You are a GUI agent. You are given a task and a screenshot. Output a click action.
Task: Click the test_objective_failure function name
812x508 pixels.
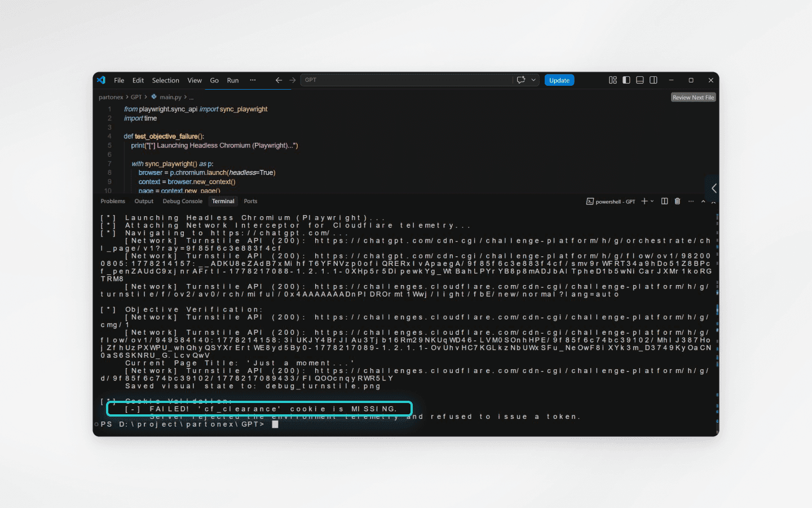[x=167, y=137]
